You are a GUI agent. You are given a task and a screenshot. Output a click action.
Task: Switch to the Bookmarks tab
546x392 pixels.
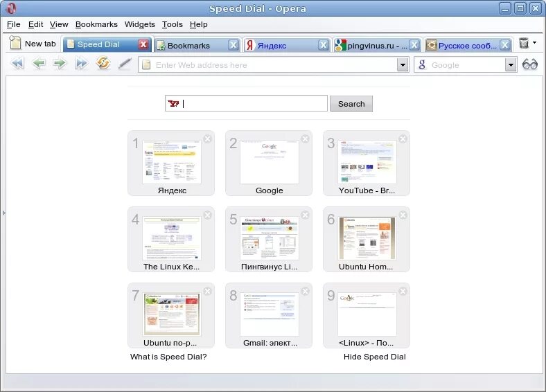[197, 45]
